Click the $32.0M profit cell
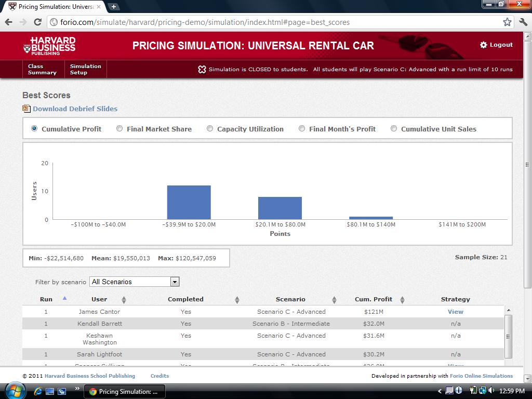 pyautogui.click(x=374, y=323)
